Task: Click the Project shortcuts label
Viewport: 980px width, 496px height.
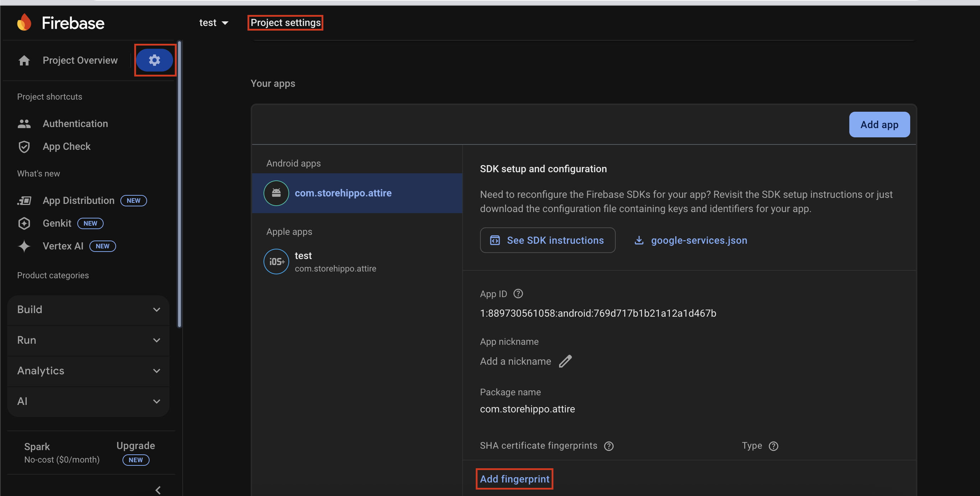Action: coord(49,96)
